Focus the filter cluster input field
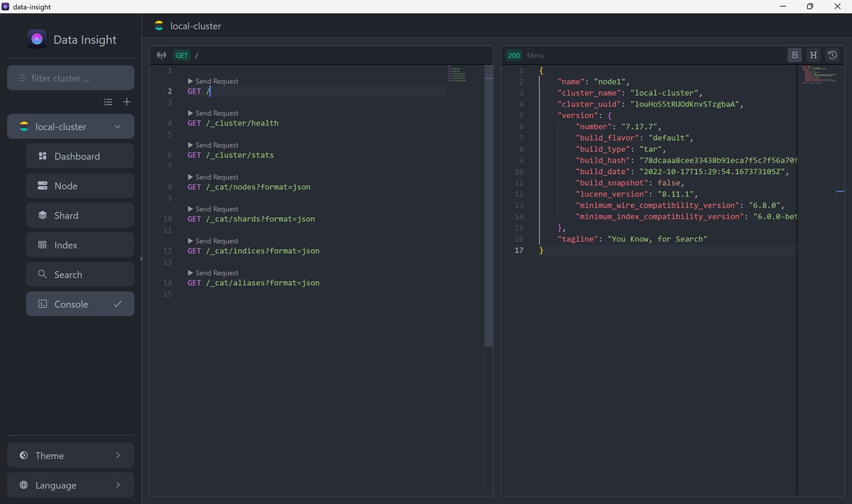This screenshot has width=852, height=504. [70, 78]
